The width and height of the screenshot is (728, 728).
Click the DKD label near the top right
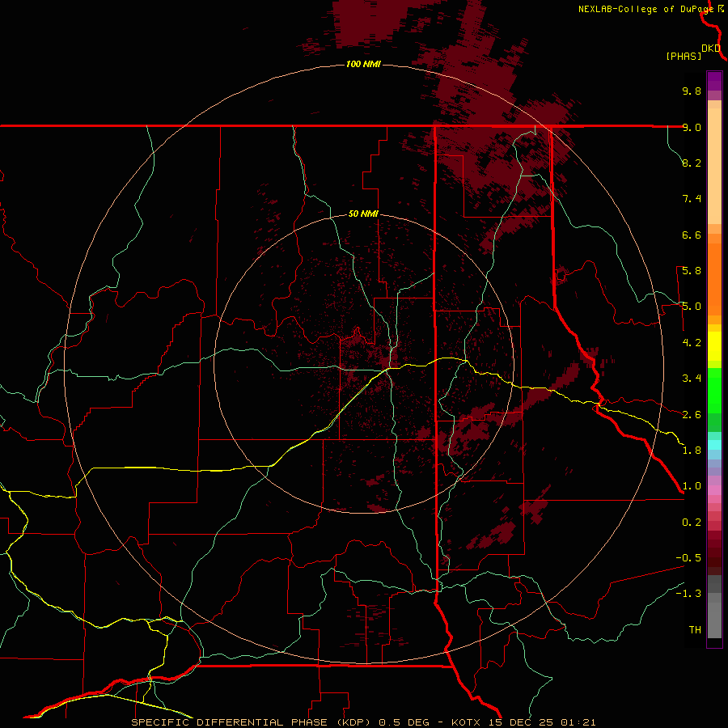coord(711,48)
